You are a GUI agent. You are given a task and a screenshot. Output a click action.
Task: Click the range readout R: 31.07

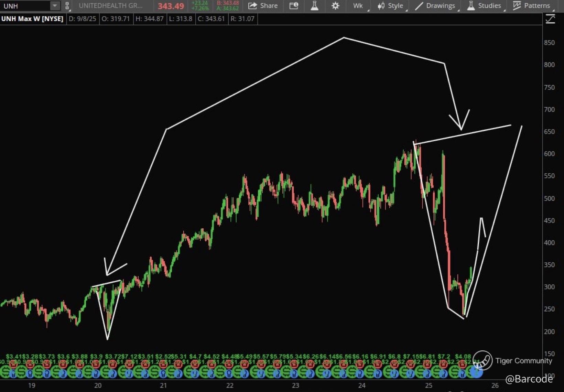click(242, 19)
